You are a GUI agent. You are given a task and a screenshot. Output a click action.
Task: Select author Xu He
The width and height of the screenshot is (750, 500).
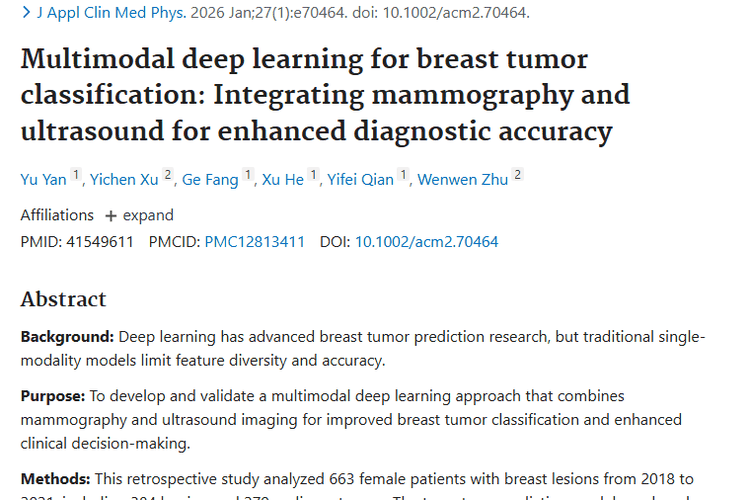point(282,180)
